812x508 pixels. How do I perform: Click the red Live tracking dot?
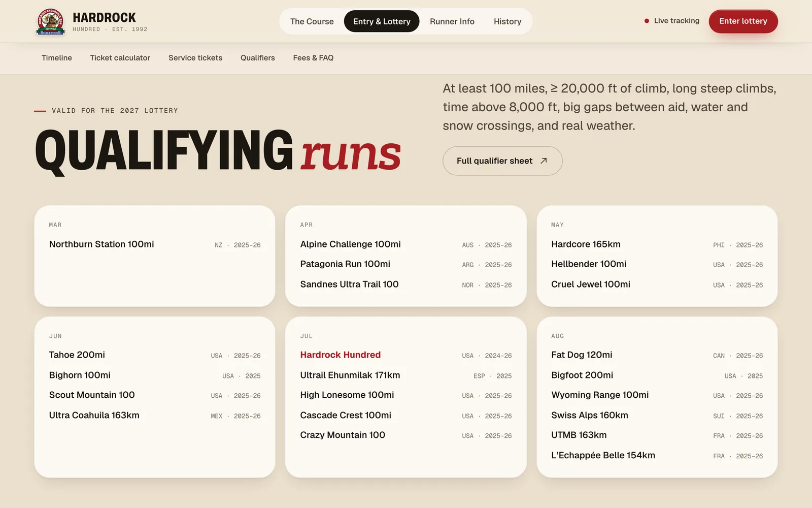click(647, 21)
